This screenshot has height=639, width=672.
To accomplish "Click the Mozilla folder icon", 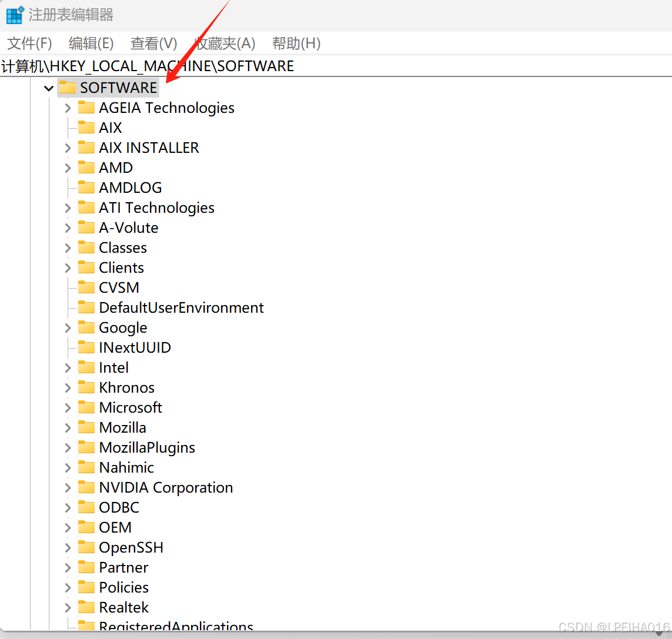I will coord(86,427).
